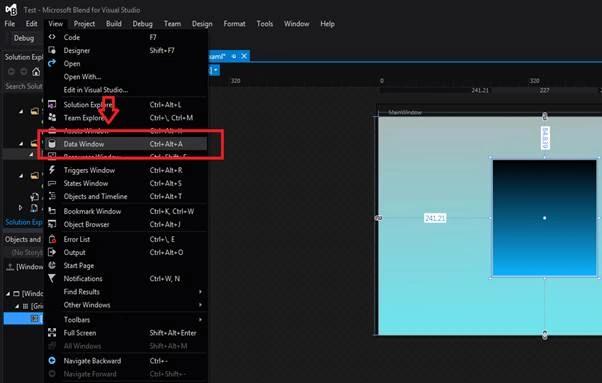Viewport: 602px width, 383px height.
Task: Click the Output arrow icon
Action: tap(52, 252)
